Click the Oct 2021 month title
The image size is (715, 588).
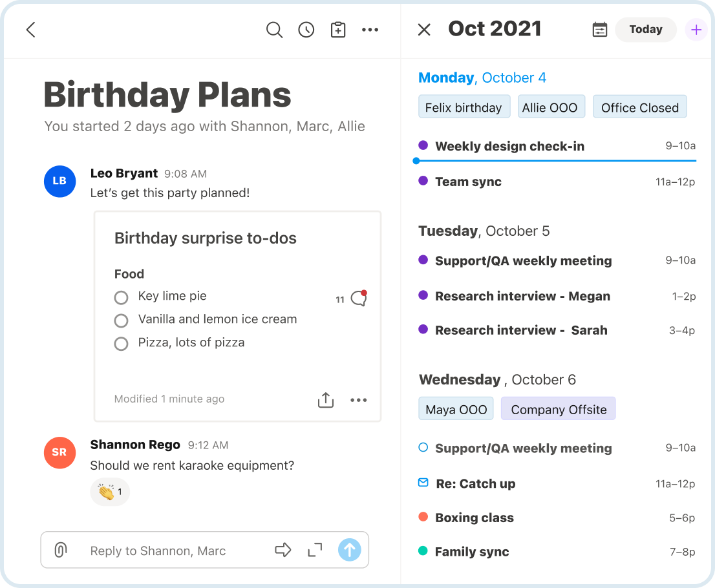[x=495, y=28]
